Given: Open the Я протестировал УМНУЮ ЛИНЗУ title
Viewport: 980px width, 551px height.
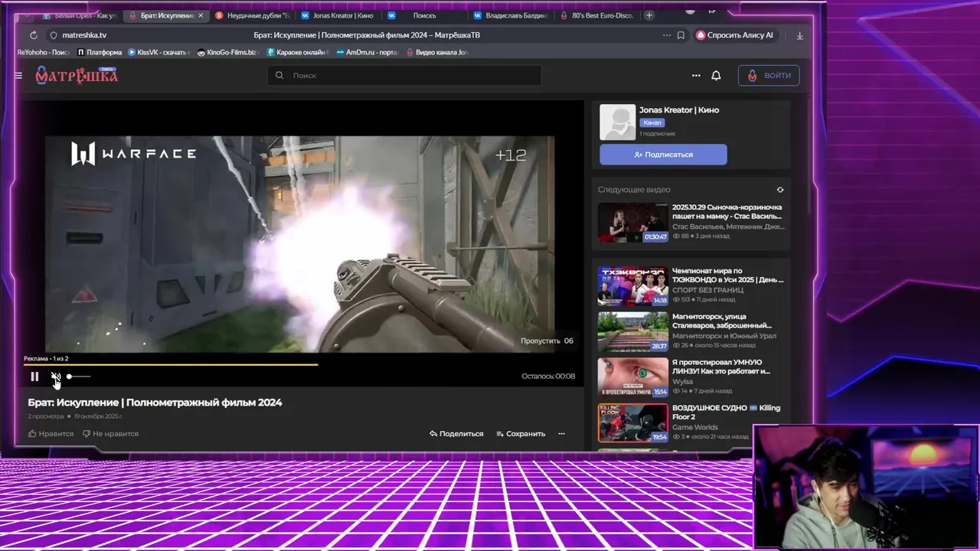Looking at the screenshot, I should tap(721, 367).
